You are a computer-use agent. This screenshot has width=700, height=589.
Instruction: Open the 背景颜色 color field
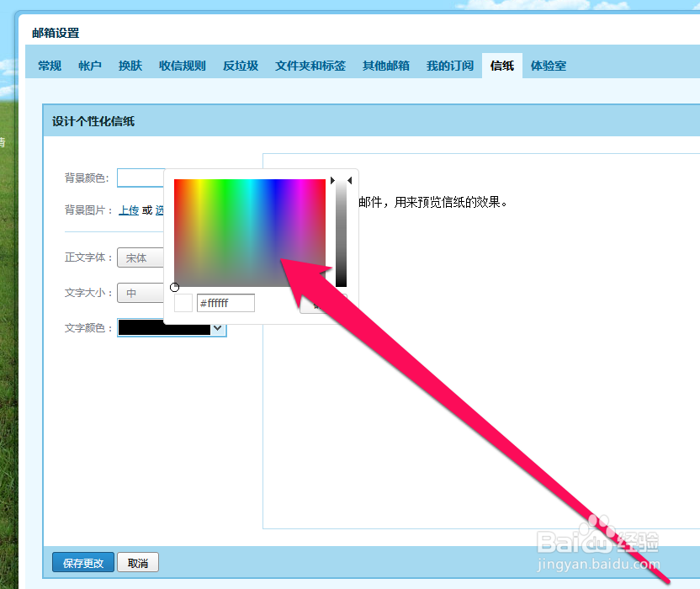141,178
